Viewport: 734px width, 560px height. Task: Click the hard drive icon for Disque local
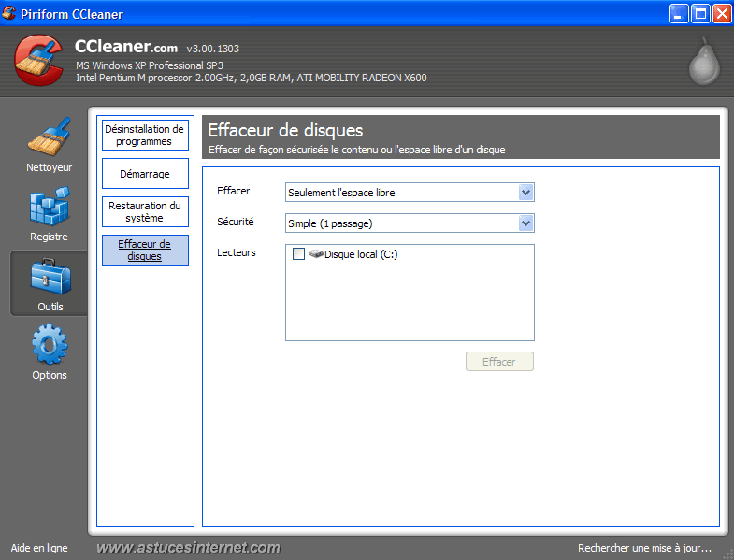[315, 253]
